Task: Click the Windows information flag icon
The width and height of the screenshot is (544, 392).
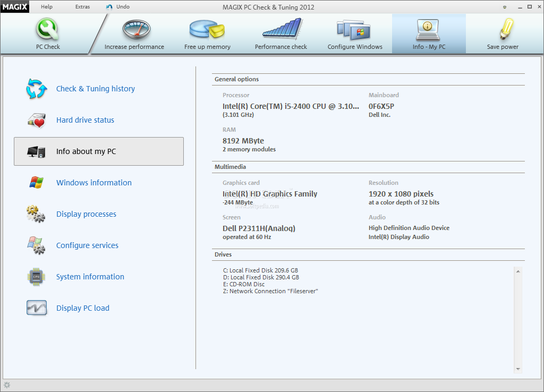Action: 37,183
